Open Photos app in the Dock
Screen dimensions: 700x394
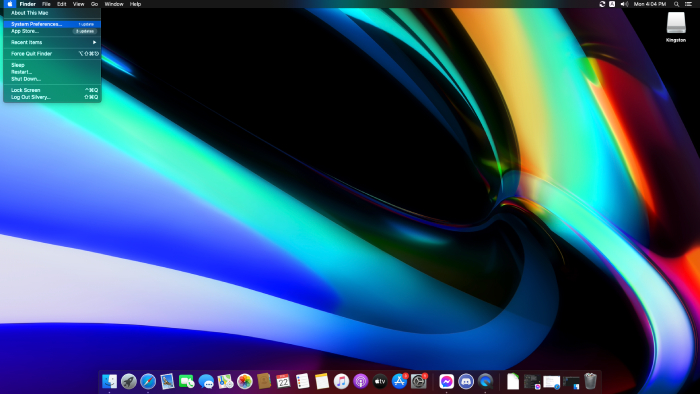click(245, 382)
